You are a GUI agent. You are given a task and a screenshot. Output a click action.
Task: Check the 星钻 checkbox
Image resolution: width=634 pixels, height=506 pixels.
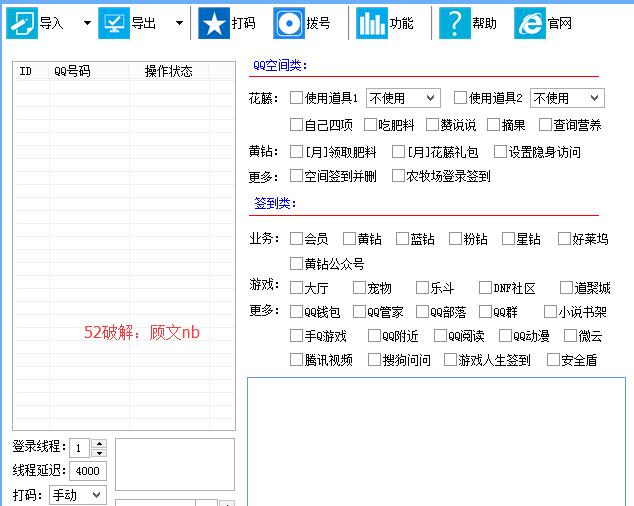[508, 239]
